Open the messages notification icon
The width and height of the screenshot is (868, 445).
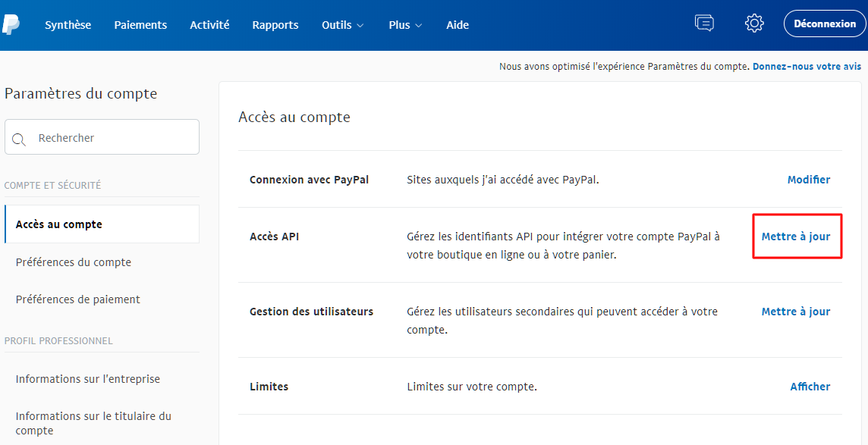[704, 23]
